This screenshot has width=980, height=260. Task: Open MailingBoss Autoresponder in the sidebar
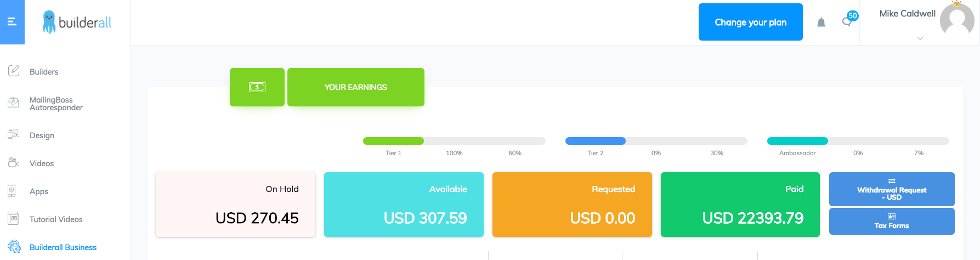tap(56, 104)
